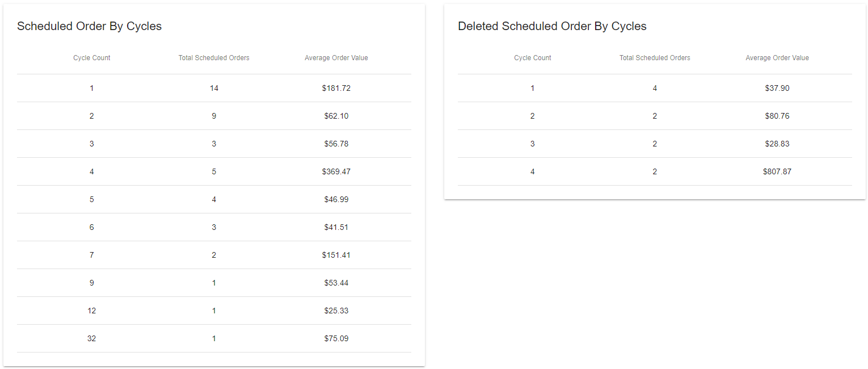Select the $369.47 average order value cell
The height and width of the screenshot is (369, 868).
click(x=336, y=171)
